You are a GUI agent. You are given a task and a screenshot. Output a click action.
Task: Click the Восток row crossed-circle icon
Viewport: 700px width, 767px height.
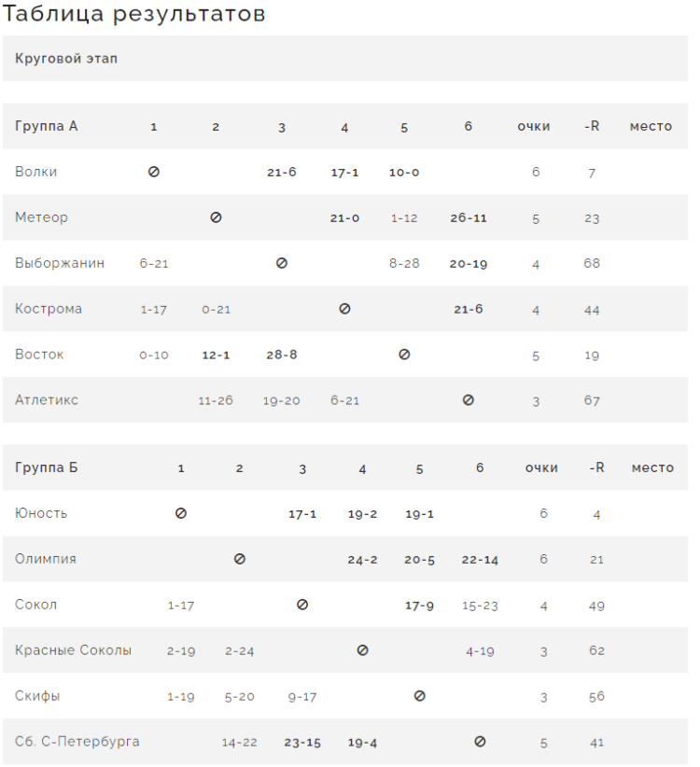tap(404, 355)
